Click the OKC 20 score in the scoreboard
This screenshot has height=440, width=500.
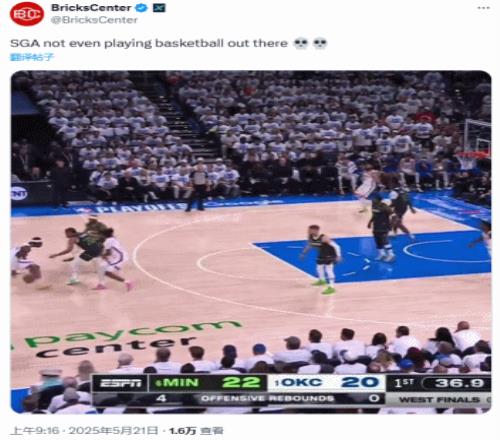point(326,383)
